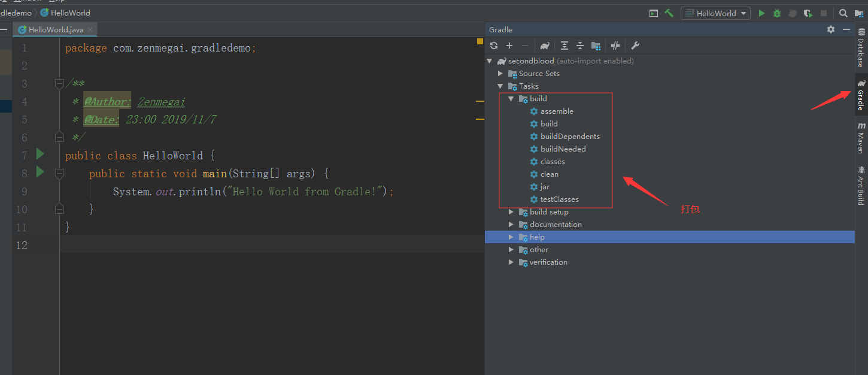868x375 pixels.
Task: Collapse the build task folder
Action: tap(511, 99)
